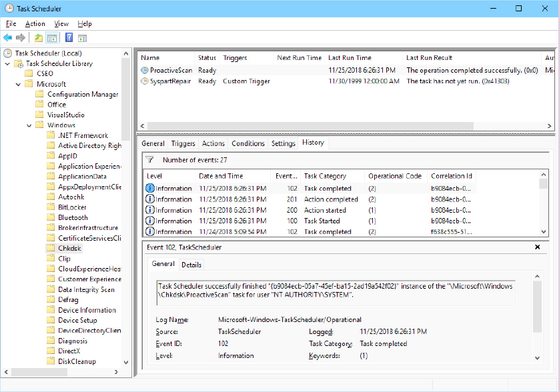
Task: Open Help via blue question-mark icon
Action: 69,37
